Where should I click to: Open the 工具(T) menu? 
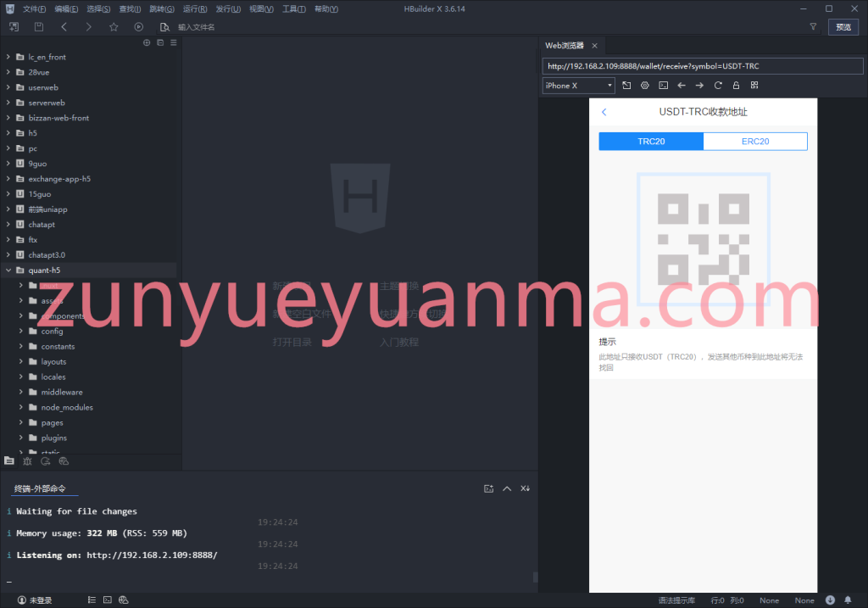pyautogui.click(x=294, y=8)
